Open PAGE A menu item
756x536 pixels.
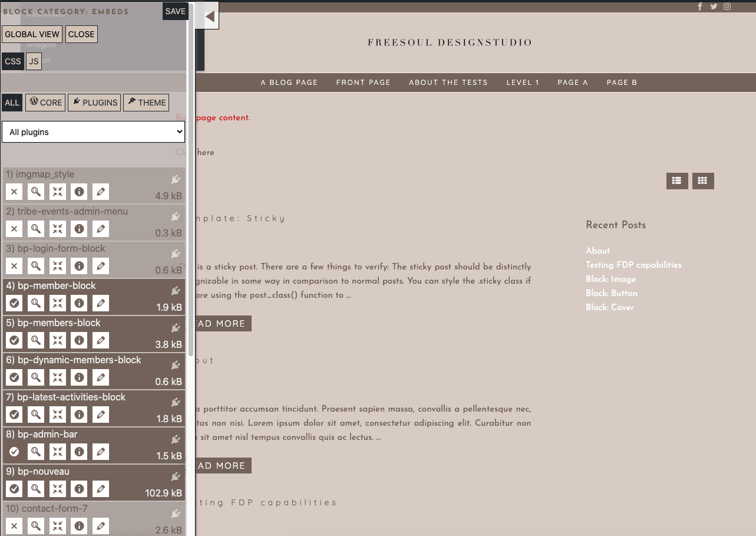[573, 83]
